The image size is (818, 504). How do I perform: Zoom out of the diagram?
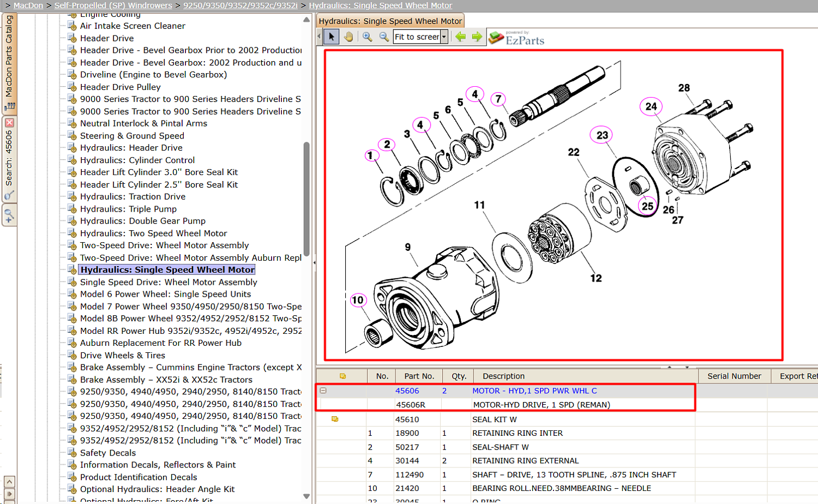click(x=384, y=37)
